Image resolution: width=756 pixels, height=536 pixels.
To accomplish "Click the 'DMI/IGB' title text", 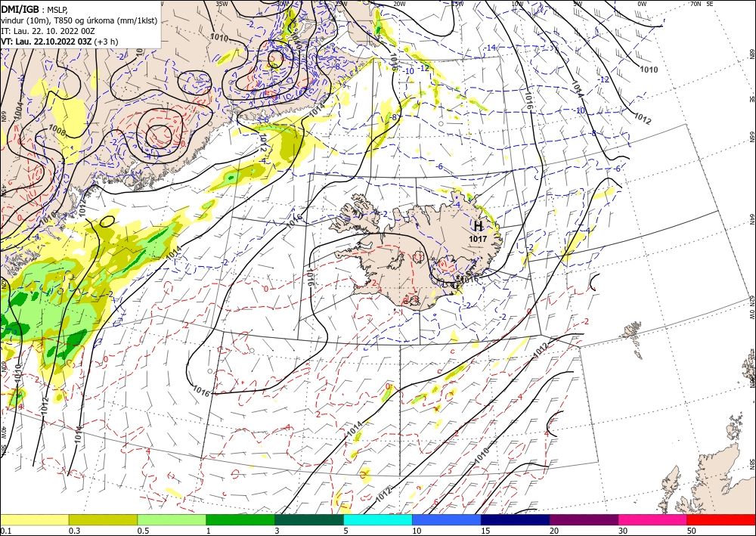I will tap(20, 9).
